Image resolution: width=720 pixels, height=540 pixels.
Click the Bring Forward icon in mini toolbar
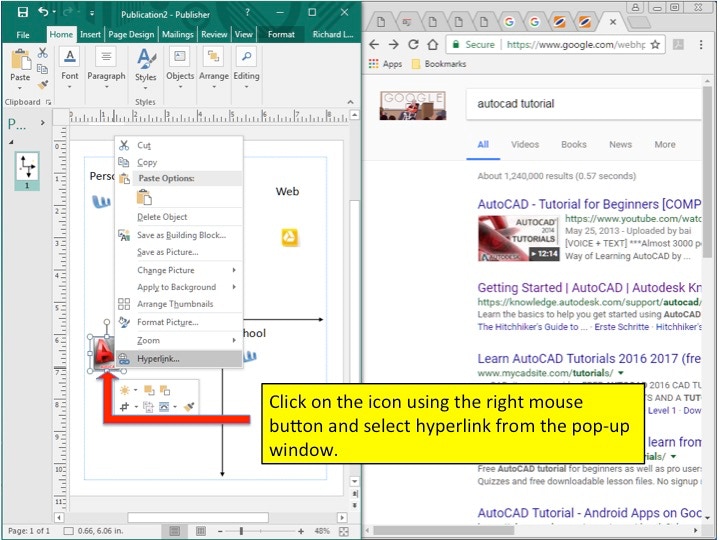coord(149,390)
